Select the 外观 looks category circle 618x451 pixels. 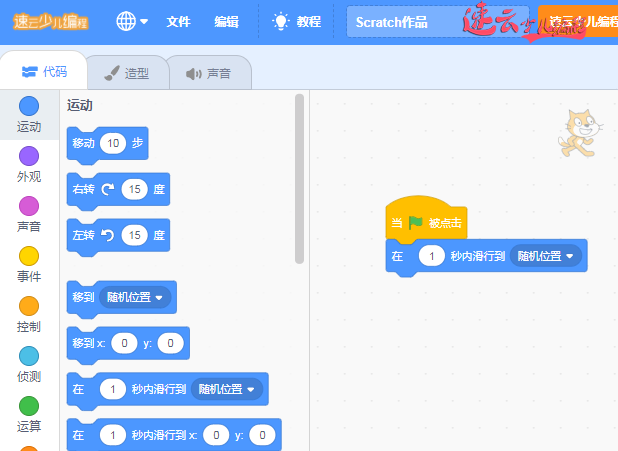[x=29, y=156]
